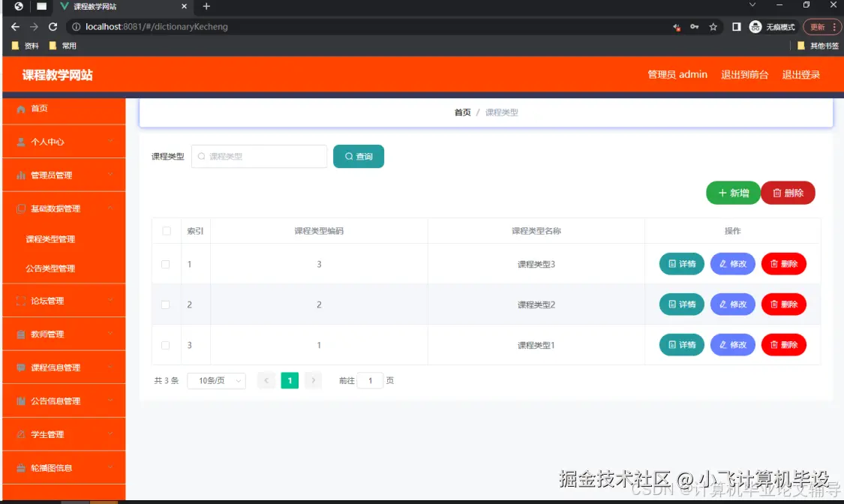Viewport: 844px width, 504px height.
Task: Open 详情 for the 课程类型2 row
Action: tap(680, 304)
